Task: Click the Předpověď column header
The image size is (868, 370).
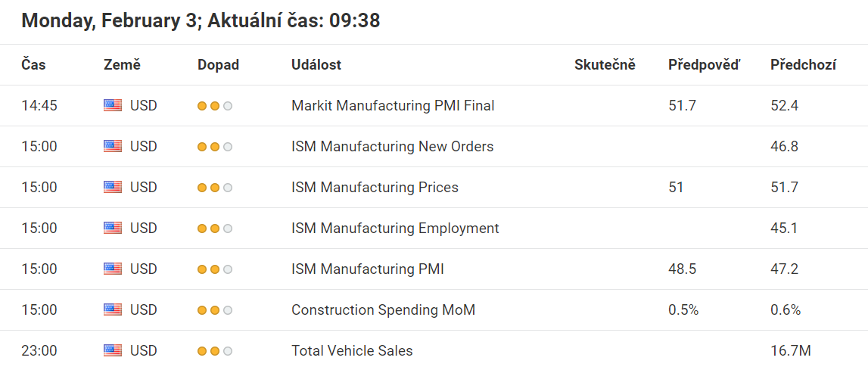Action: (704, 65)
